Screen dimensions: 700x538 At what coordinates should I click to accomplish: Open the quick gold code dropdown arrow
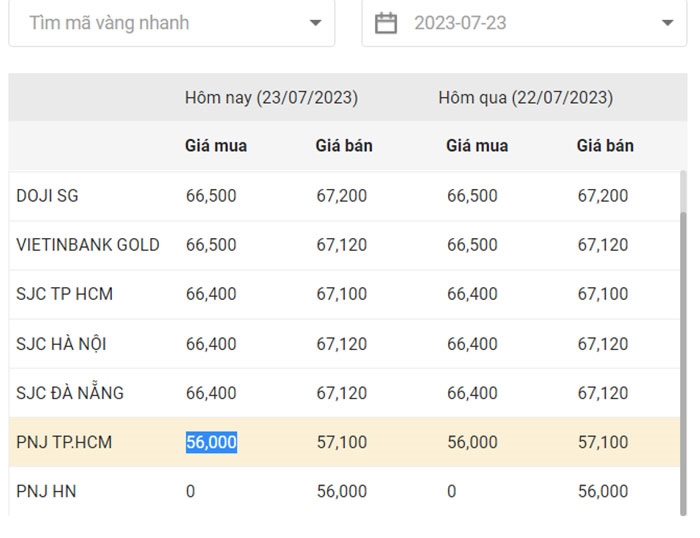[316, 23]
